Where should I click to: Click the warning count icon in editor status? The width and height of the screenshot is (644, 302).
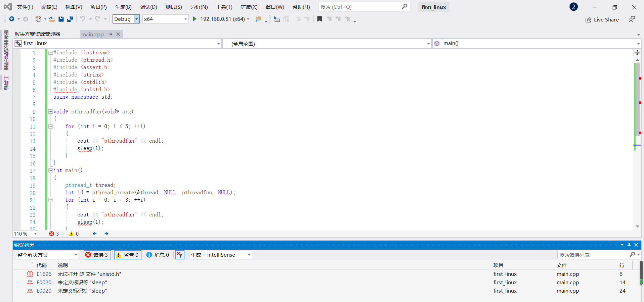pos(71,234)
